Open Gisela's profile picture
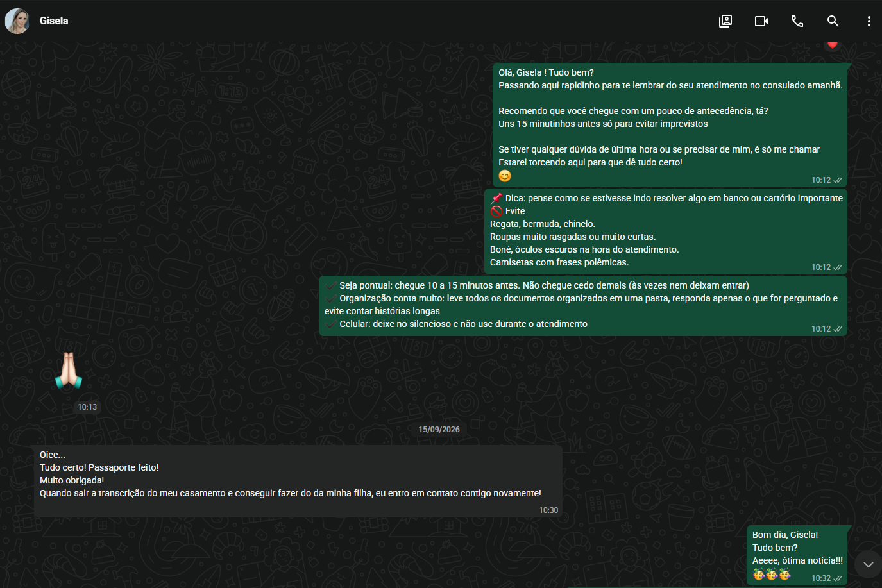 click(17, 21)
